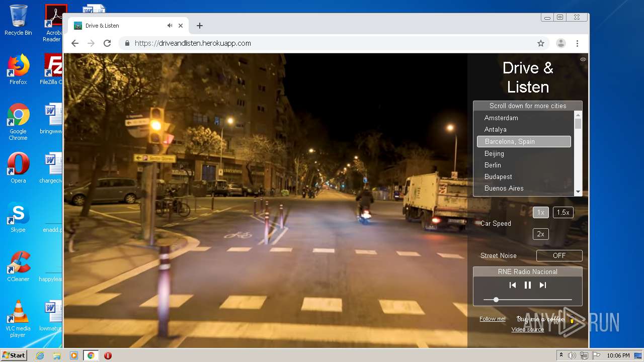Select Barcelona, Spain in the city list
Viewport: 644px width, 362px height.
[524, 141]
